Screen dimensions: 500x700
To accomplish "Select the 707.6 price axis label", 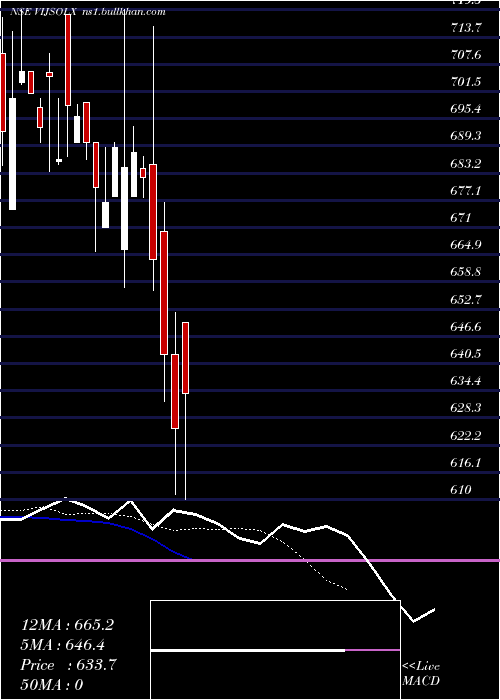I will (466, 55).
